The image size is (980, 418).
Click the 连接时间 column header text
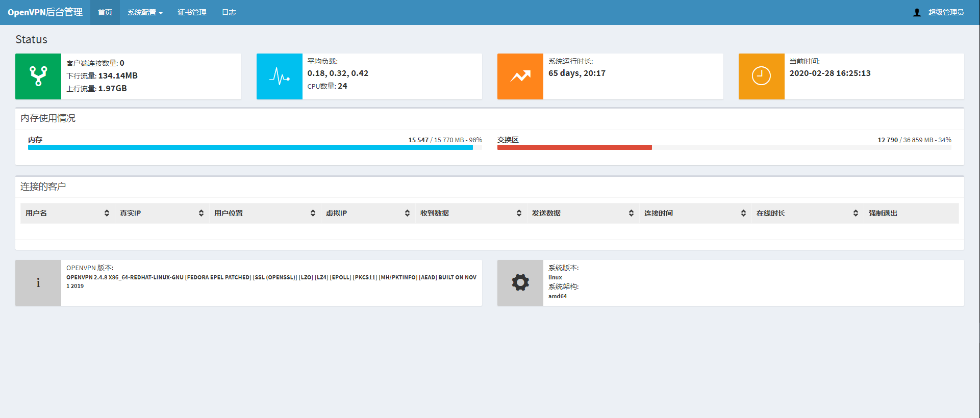click(659, 213)
